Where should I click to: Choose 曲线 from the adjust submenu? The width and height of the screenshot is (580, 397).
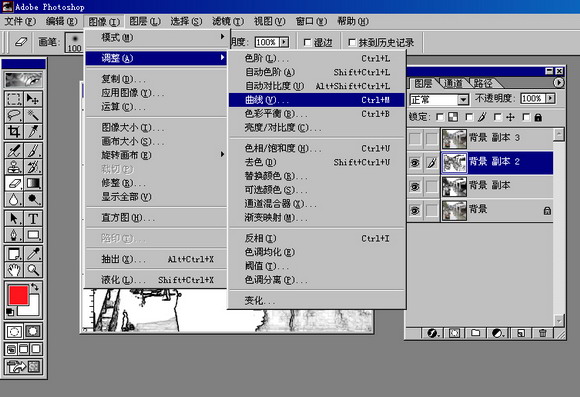[x=317, y=100]
